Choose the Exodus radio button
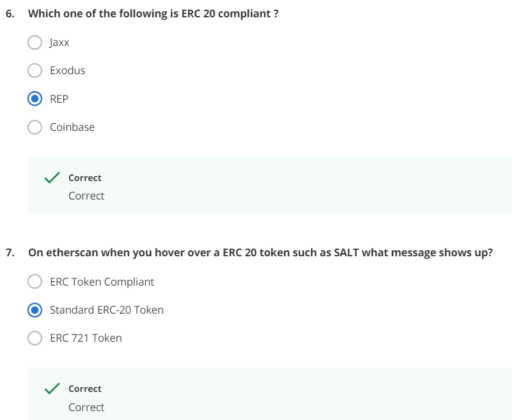This screenshot has width=512, height=420. coord(35,70)
